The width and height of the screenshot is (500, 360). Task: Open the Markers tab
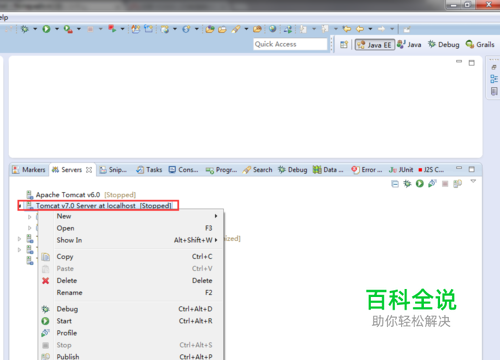(29, 170)
